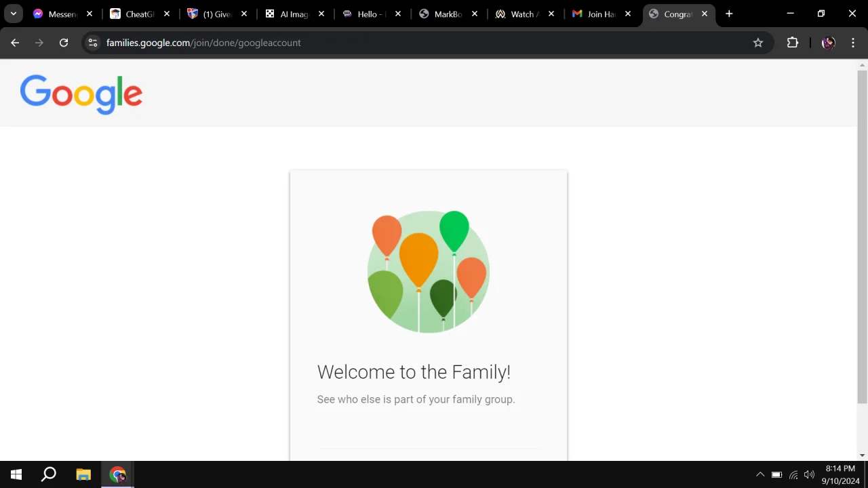Open the Chrome three-dot menu
This screenshot has width=868, height=488.
pos(853,43)
